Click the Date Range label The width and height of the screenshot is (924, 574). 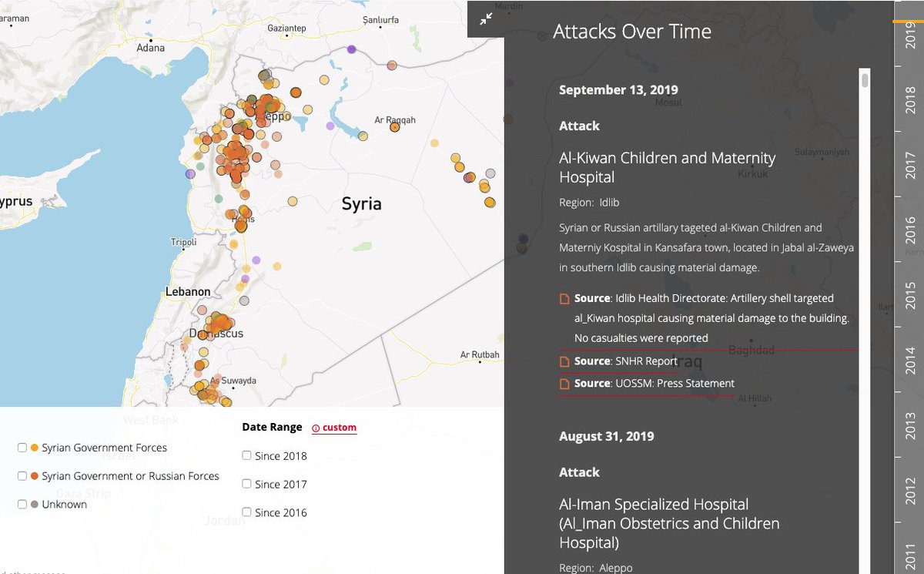(x=271, y=427)
